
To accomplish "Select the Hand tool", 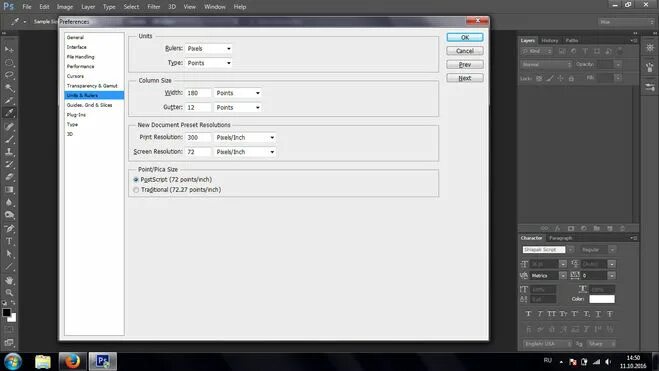I will (x=9, y=280).
